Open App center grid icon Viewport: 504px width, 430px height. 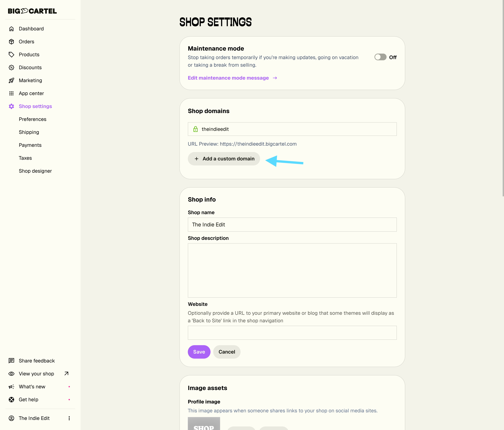[11, 93]
